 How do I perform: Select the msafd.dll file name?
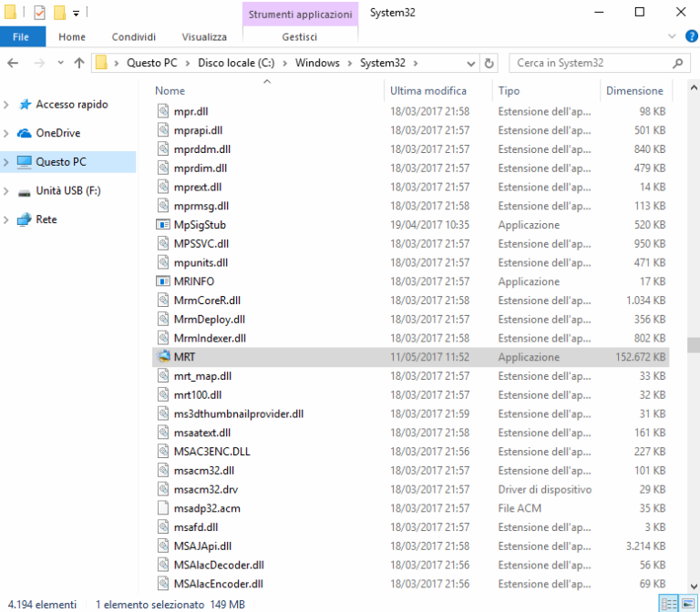coord(196,526)
